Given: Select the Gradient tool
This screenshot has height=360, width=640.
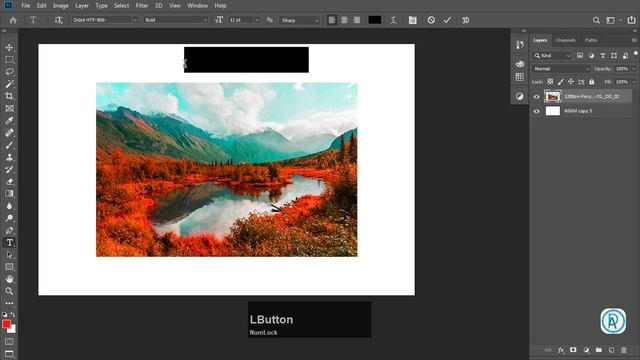Looking at the screenshot, I should coord(9,194).
